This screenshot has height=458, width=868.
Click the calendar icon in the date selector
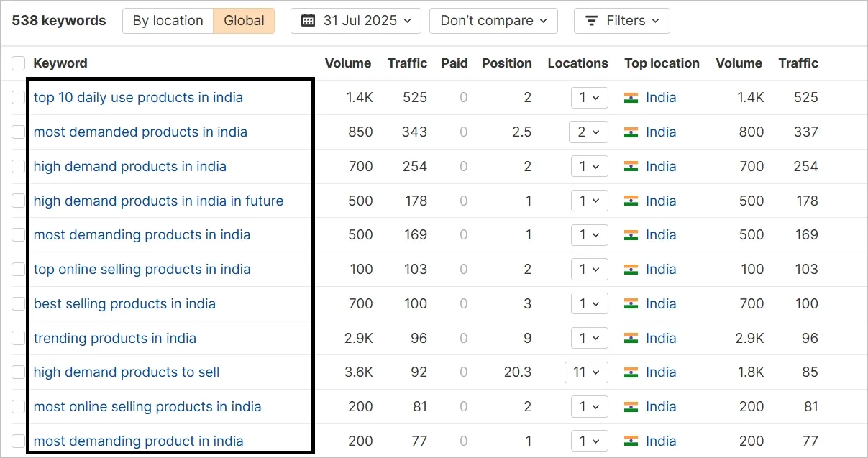point(309,20)
